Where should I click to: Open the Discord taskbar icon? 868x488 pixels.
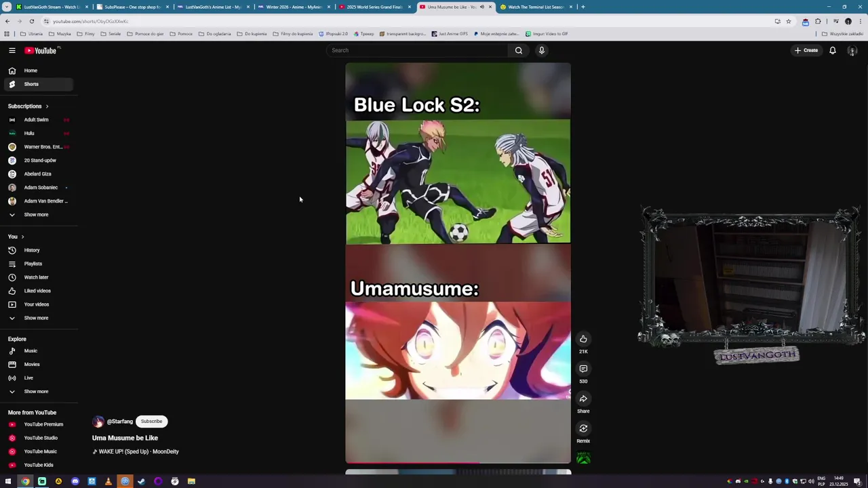point(75,481)
